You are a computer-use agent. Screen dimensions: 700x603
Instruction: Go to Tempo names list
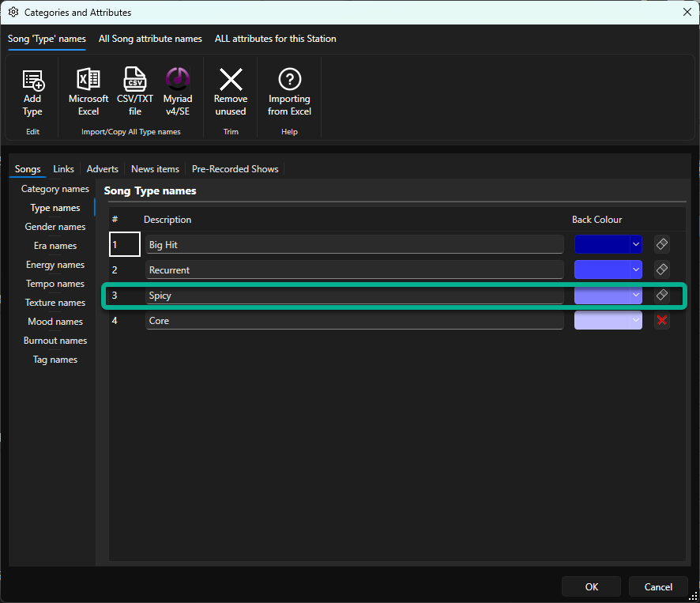point(55,284)
